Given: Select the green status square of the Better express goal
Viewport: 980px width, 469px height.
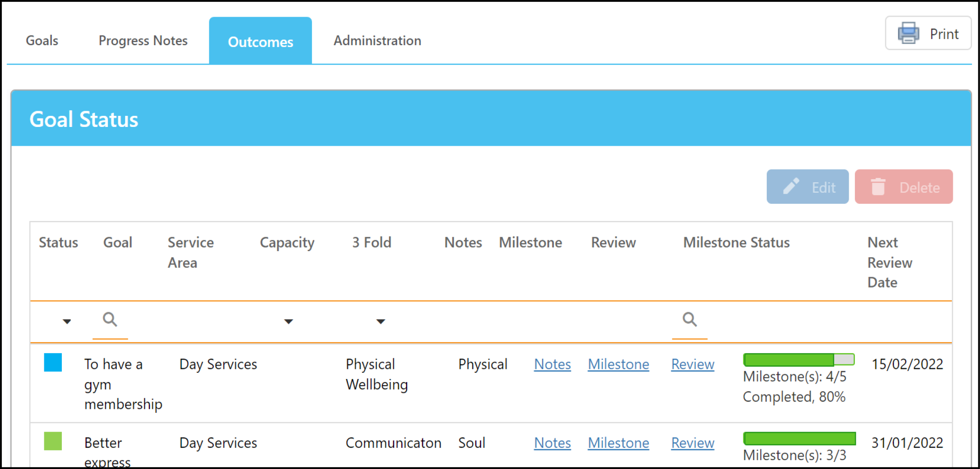Looking at the screenshot, I should 53,441.
